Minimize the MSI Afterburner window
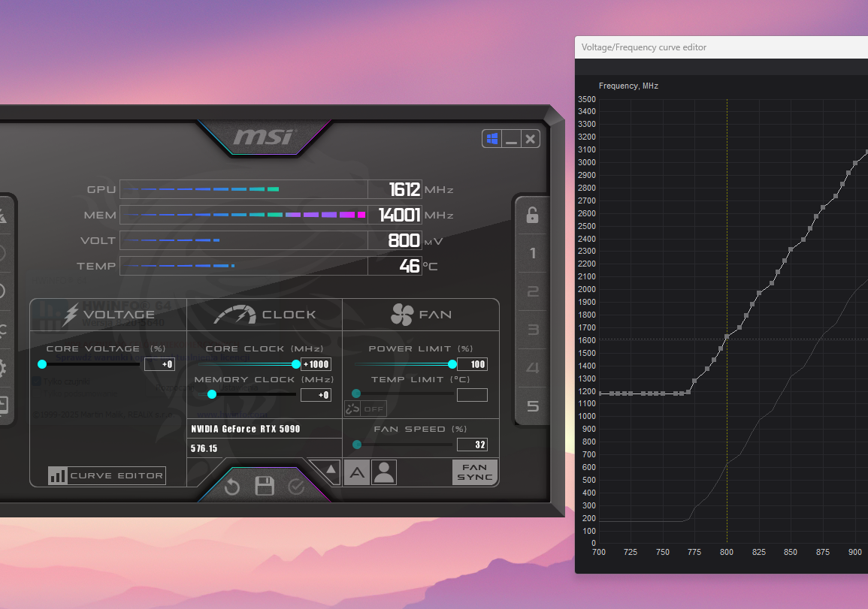 (512, 139)
